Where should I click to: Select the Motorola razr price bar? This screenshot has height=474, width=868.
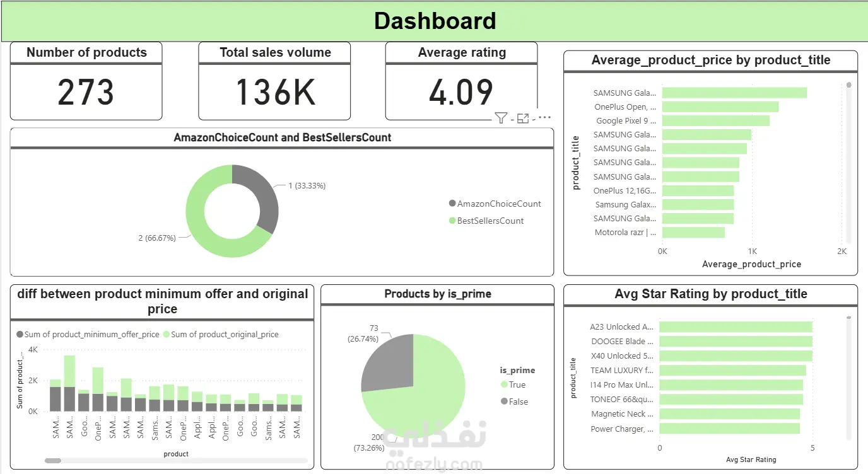(x=693, y=233)
